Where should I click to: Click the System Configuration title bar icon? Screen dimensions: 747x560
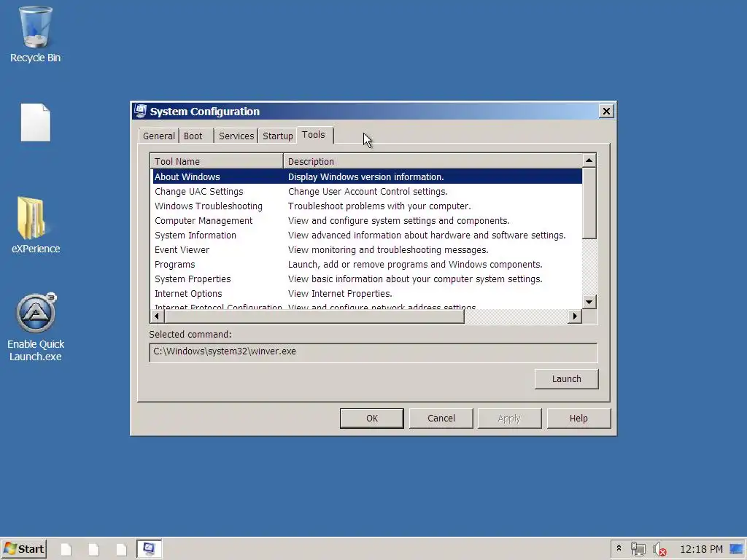pos(141,111)
